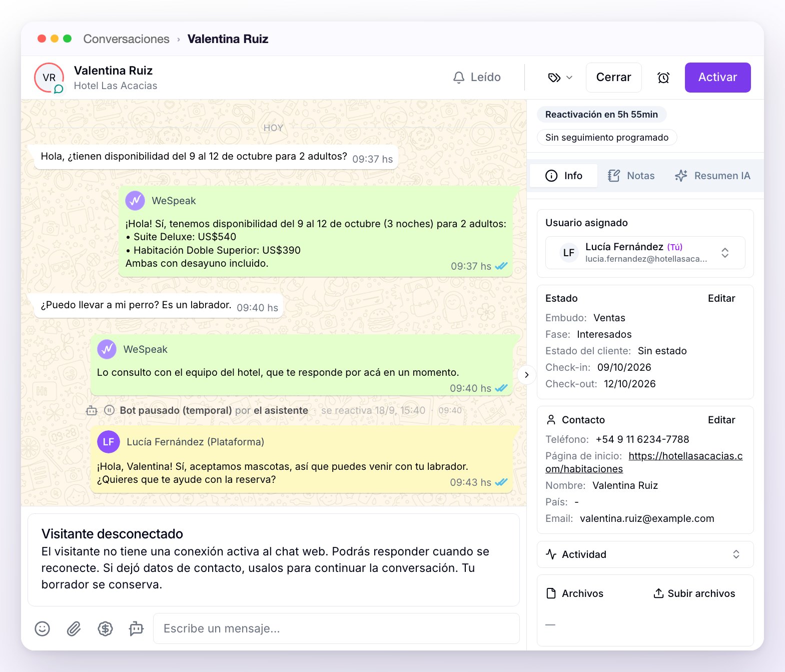The height and width of the screenshot is (672, 785).
Task: Click the Check-in date 09/10/2026
Action: tap(624, 367)
